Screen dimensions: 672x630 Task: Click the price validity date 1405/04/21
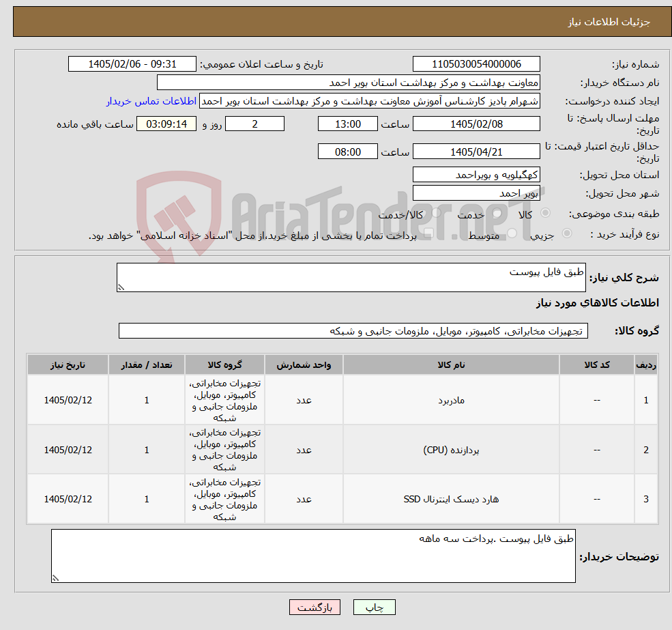coord(476,152)
